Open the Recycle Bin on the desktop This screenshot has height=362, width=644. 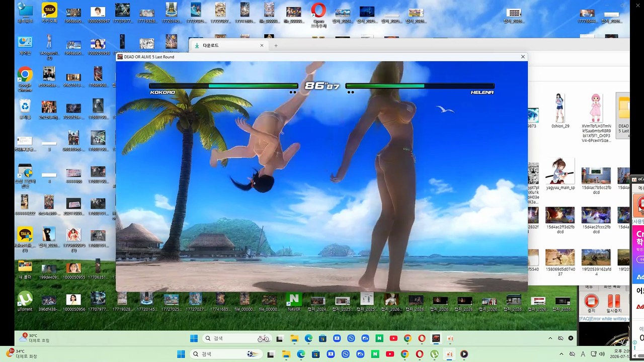[x=25, y=109]
